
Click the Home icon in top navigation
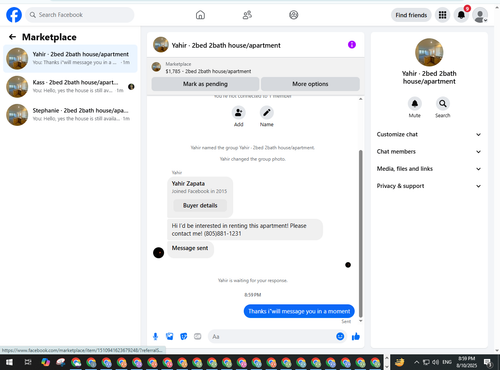(200, 15)
